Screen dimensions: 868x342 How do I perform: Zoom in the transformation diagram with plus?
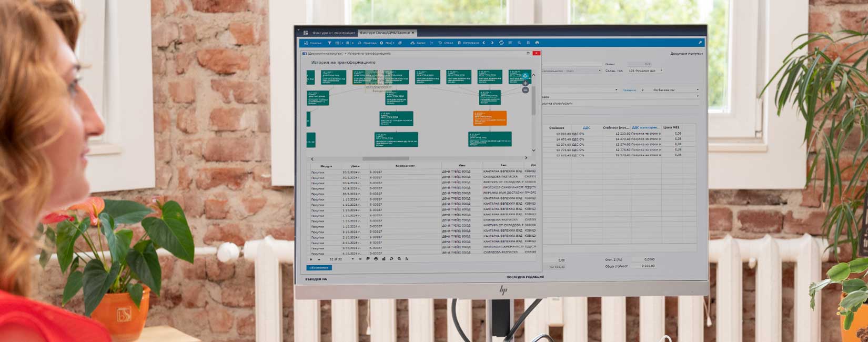click(525, 83)
